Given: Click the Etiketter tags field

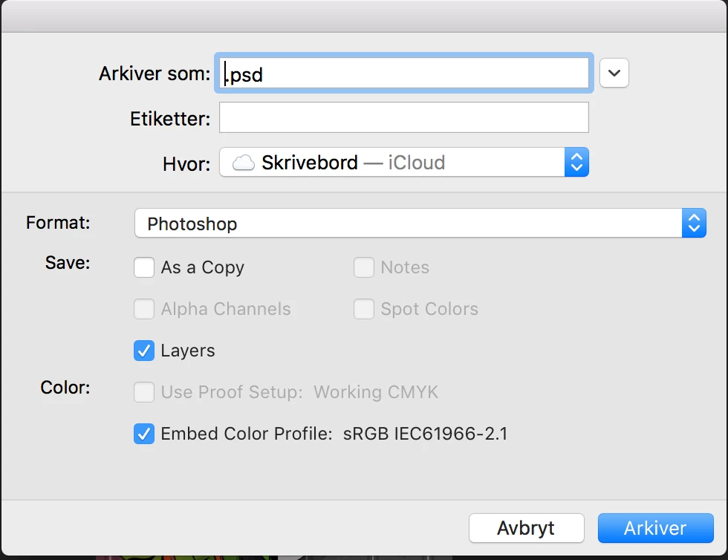Looking at the screenshot, I should [403, 117].
